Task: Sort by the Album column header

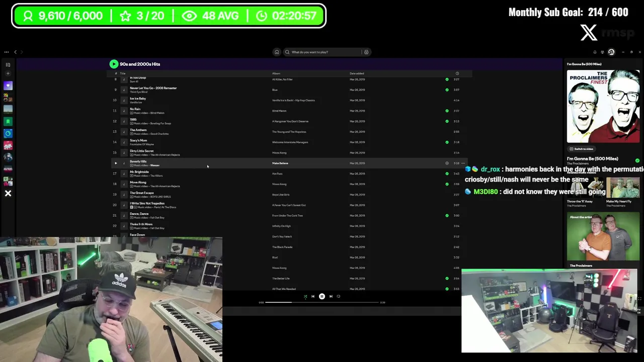Action: tap(276, 73)
